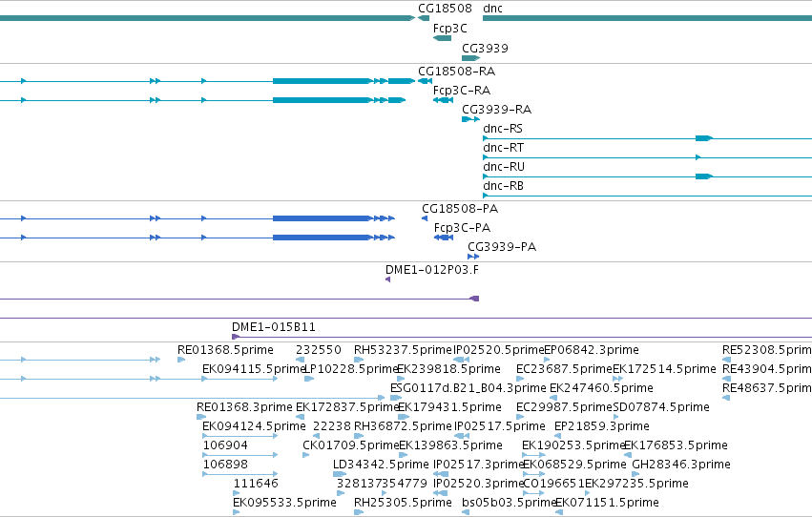Image resolution: width=812 pixels, height=517 pixels.
Task: Select EST EC23687.5prime
Action: point(565,369)
